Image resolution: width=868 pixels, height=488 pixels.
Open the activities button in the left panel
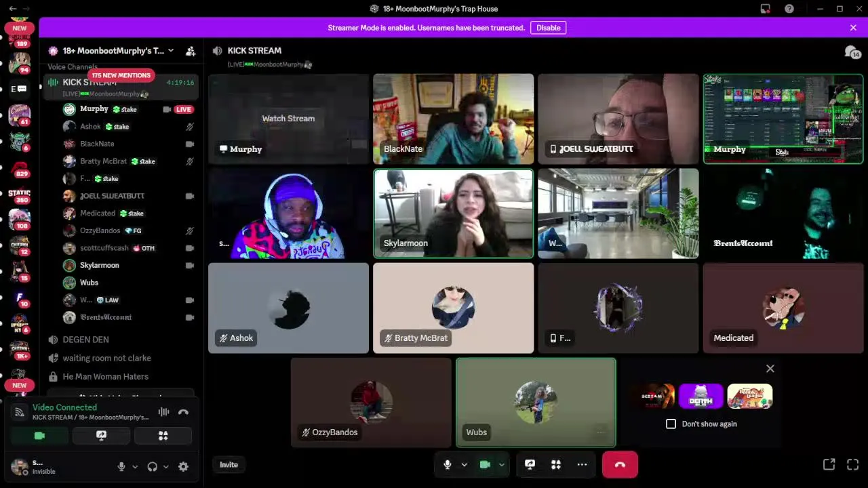pos(163,436)
